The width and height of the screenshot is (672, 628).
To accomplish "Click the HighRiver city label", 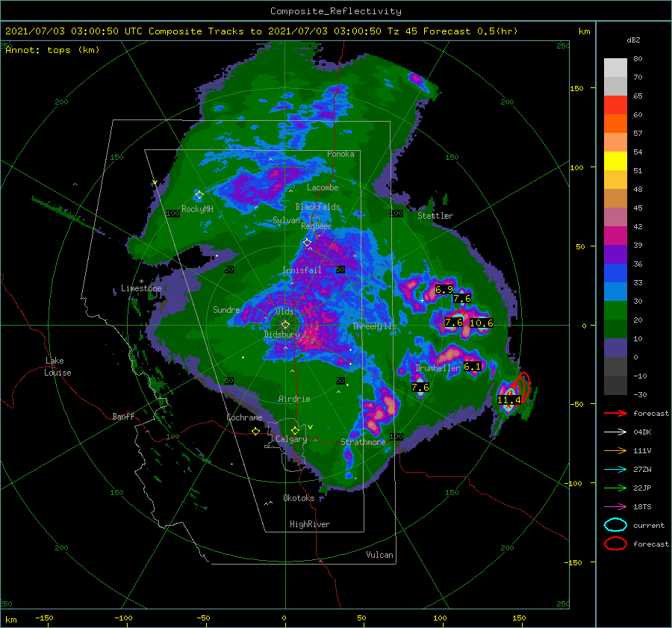I will (x=310, y=524).
